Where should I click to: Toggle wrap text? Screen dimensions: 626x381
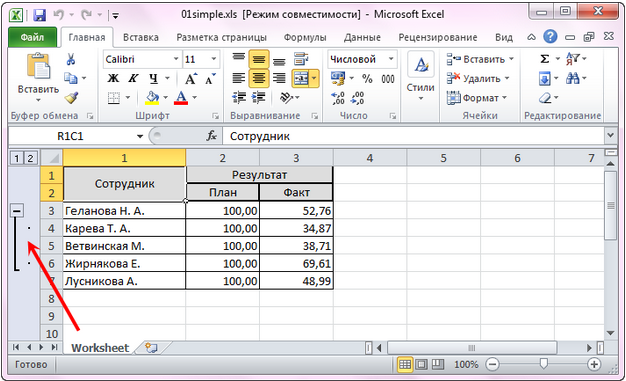pos(301,60)
